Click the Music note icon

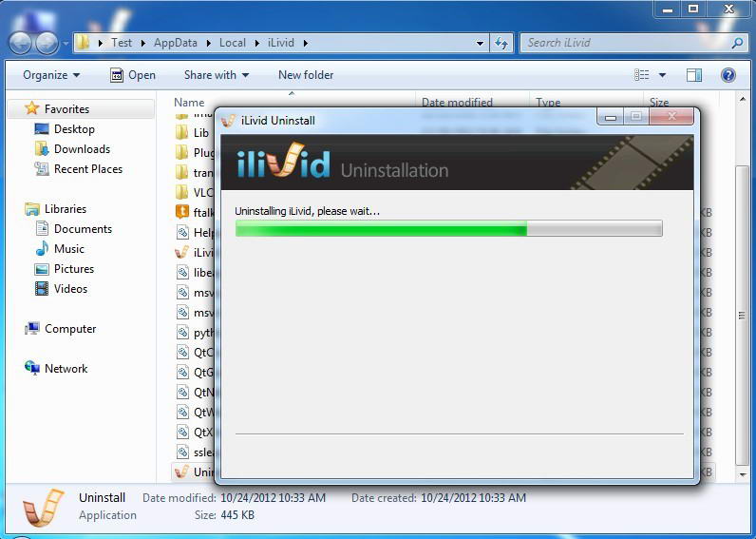click(x=42, y=248)
